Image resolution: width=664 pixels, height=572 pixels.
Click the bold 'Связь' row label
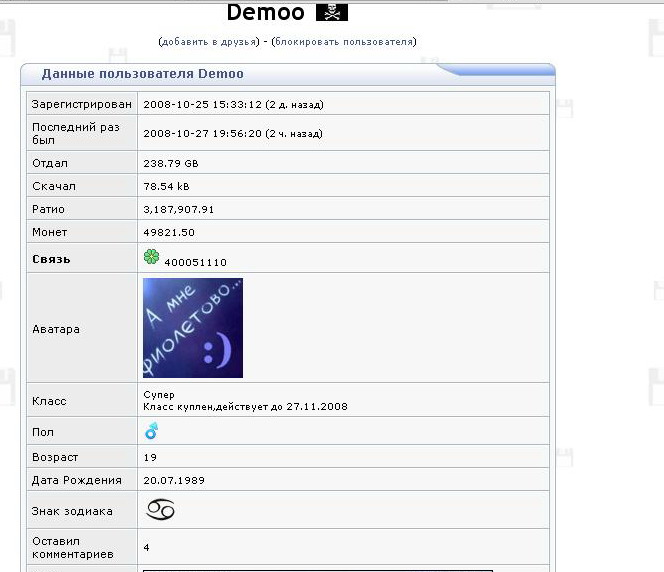(51, 259)
